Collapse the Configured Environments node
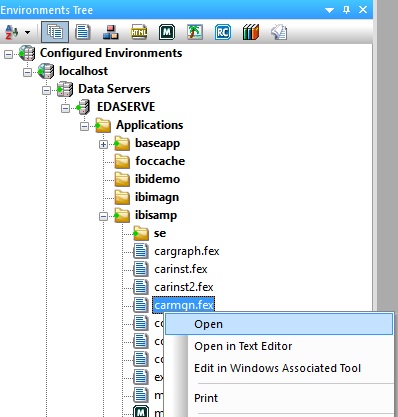The height and width of the screenshot is (417, 398). [8, 54]
